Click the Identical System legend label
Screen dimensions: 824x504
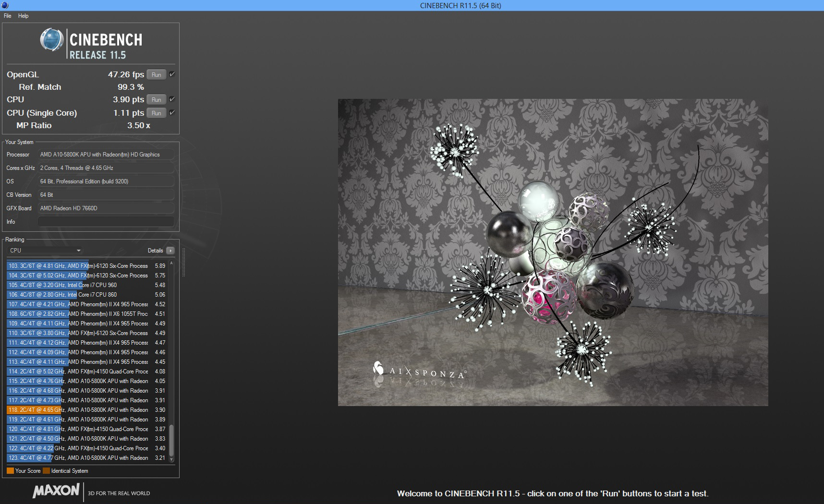pos(70,471)
